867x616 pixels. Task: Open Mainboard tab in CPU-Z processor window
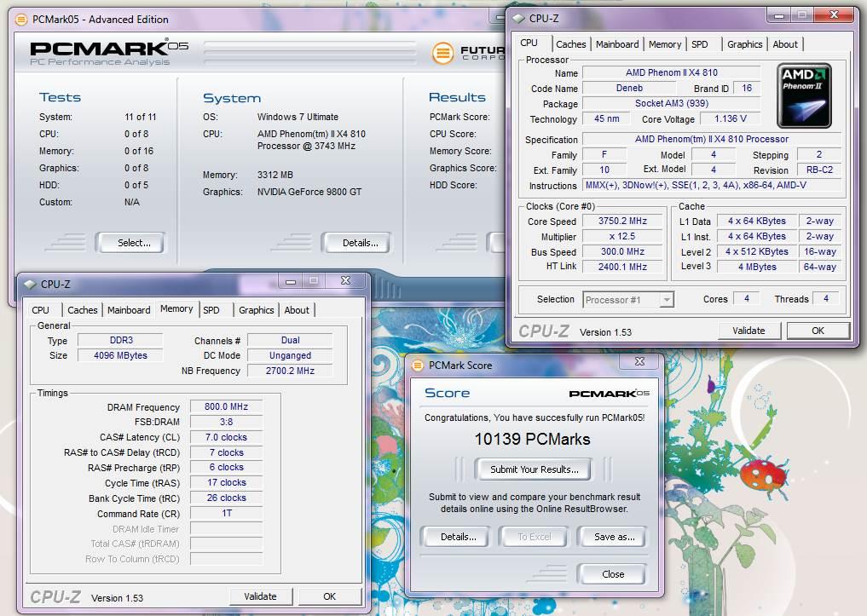point(617,44)
